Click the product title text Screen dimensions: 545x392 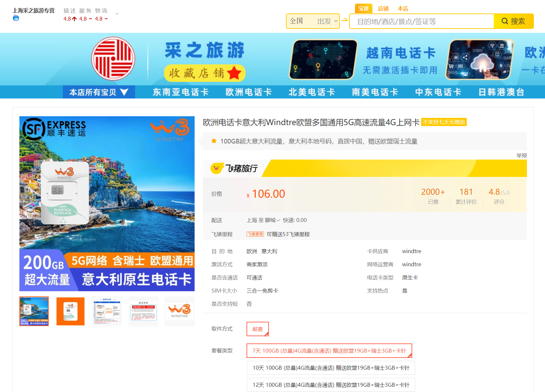(311, 122)
